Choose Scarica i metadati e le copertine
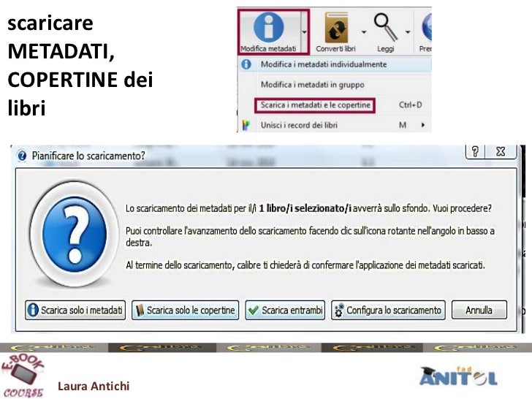Image resolution: width=532 pixels, height=399 pixels. [315, 105]
